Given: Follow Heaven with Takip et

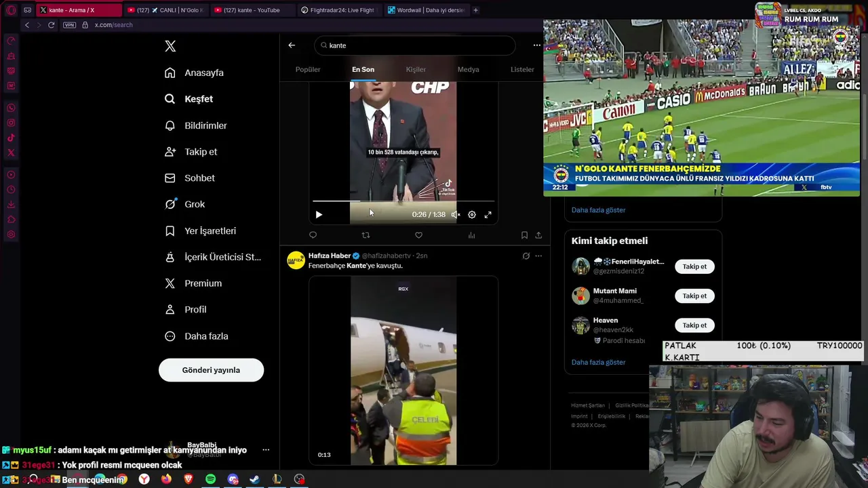Looking at the screenshot, I should (x=694, y=325).
